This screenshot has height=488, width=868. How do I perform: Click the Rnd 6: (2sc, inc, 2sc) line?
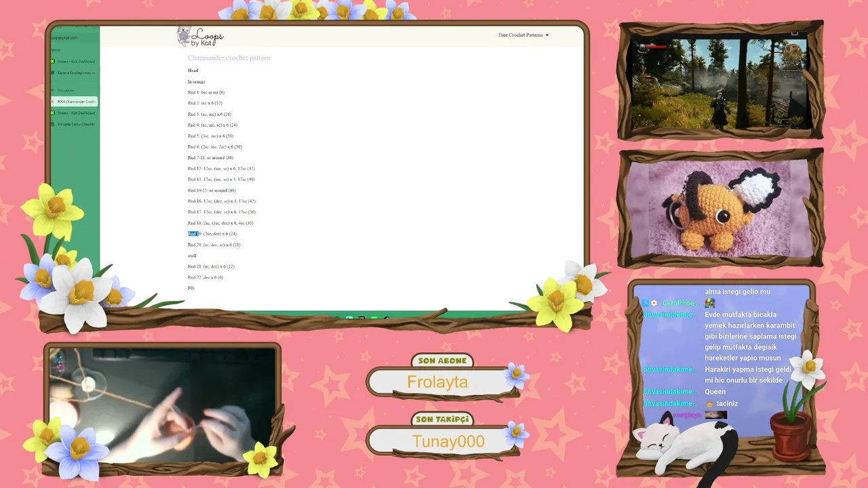click(215, 146)
